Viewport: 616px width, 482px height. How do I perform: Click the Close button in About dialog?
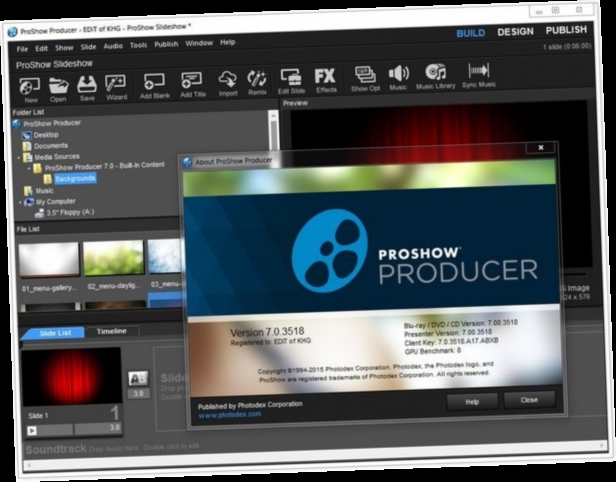tap(529, 400)
